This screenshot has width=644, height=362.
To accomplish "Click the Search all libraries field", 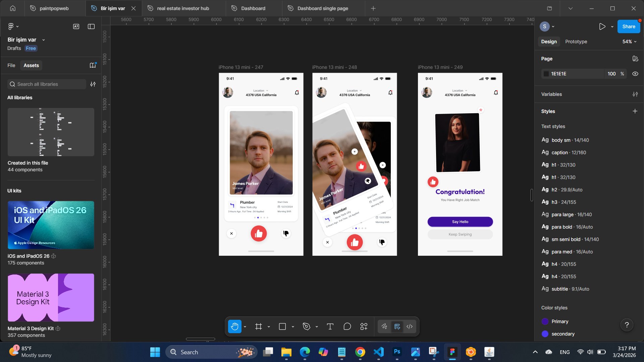I will coord(47,84).
